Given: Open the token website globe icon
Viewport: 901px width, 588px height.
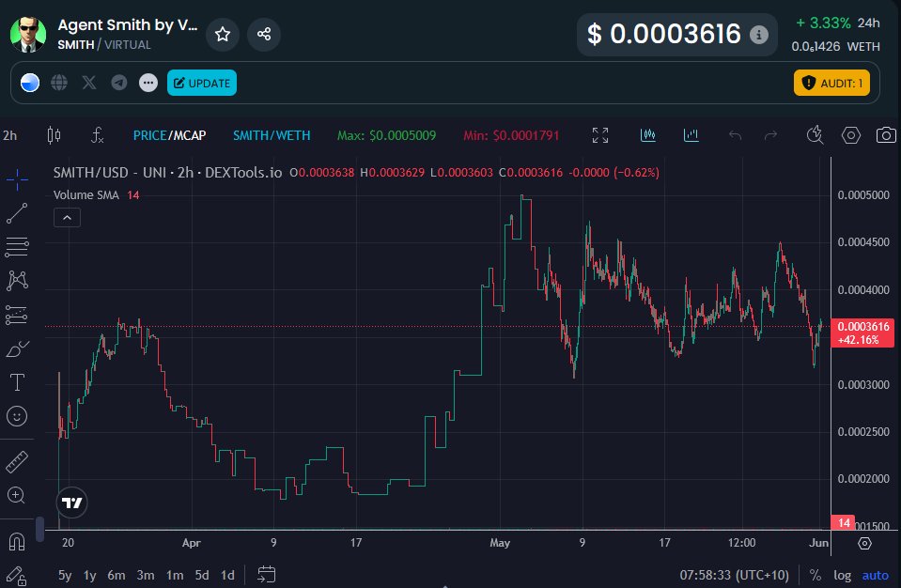Looking at the screenshot, I should point(59,83).
